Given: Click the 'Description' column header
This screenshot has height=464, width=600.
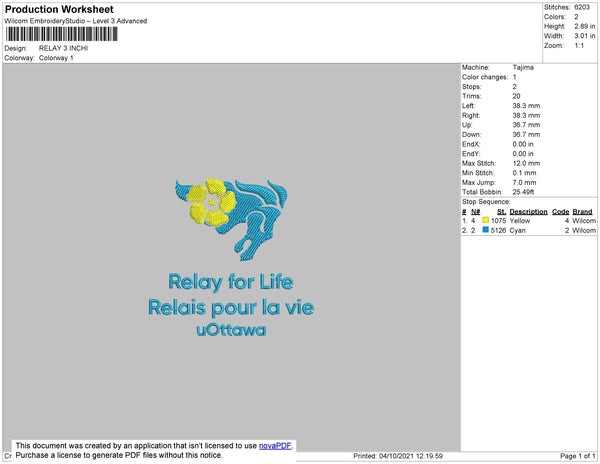Looking at the screenshot, I should (x=528, y=212).
